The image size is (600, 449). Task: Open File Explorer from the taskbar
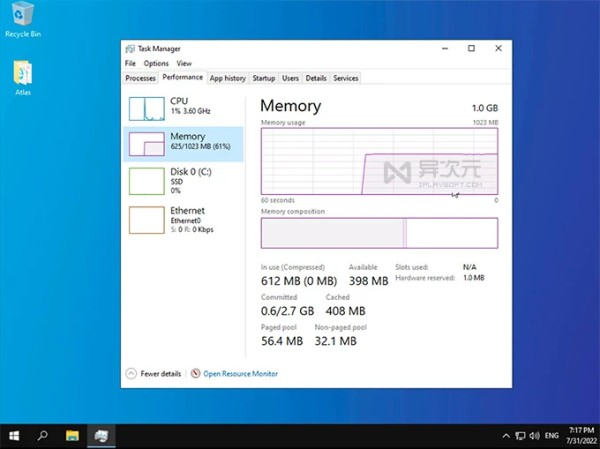click(x=72, y=436)
